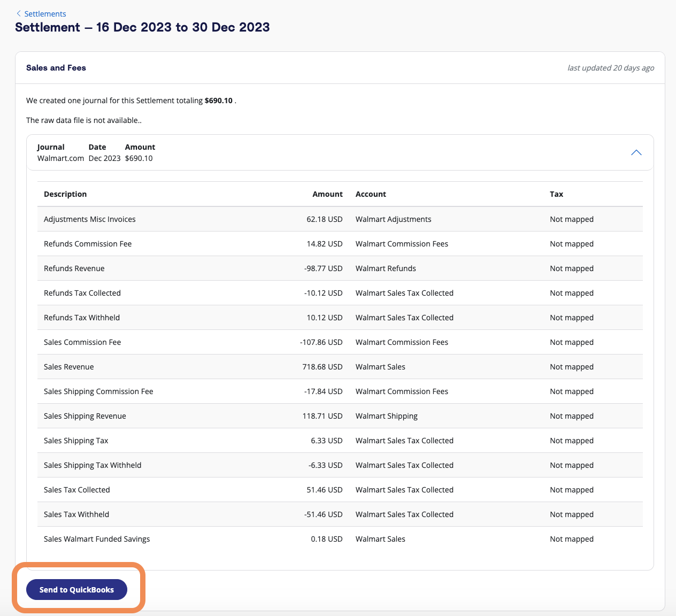Select the Sales Shipping Commission Fee description
676x616 pixels.
click(x=98, y=391)
